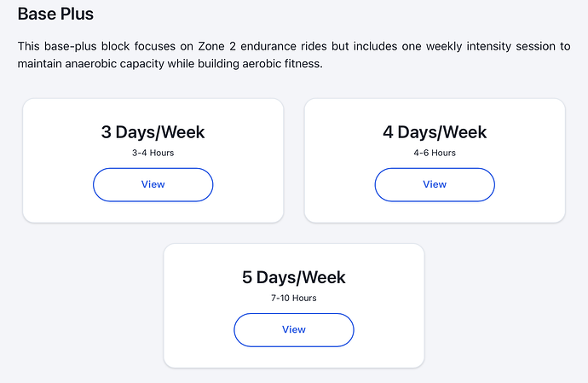Viewport: 588px width, 383px height.
Task: Click View button under 3 Days/Week
Action: pos(153,184)
